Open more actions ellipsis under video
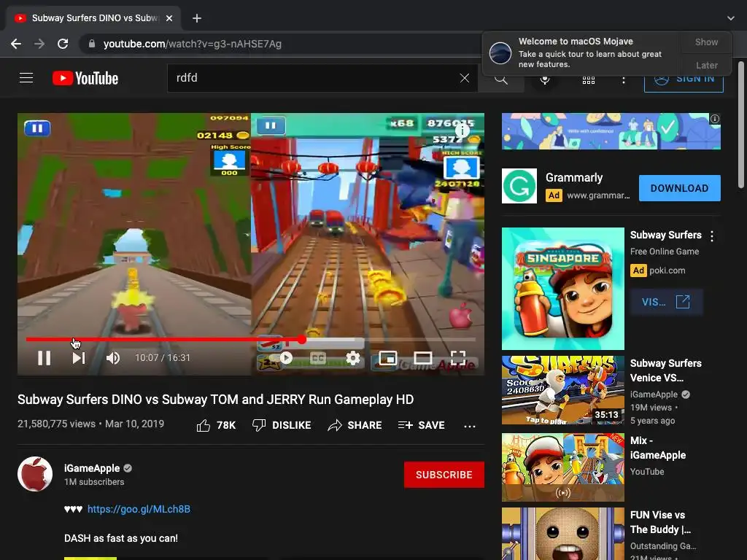The image size is (747, 560). pyautogui.click(x=470, y=426)
